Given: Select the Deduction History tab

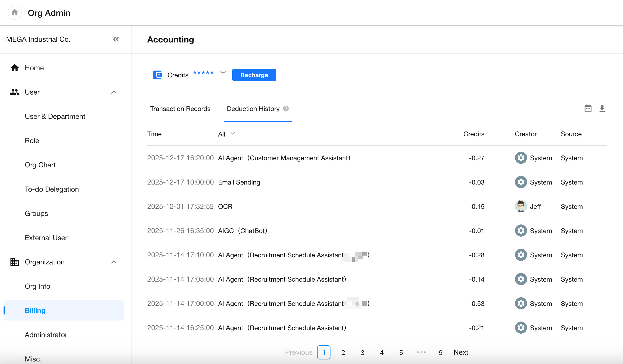Looking at the screenshot, I should tap(253, 109).
